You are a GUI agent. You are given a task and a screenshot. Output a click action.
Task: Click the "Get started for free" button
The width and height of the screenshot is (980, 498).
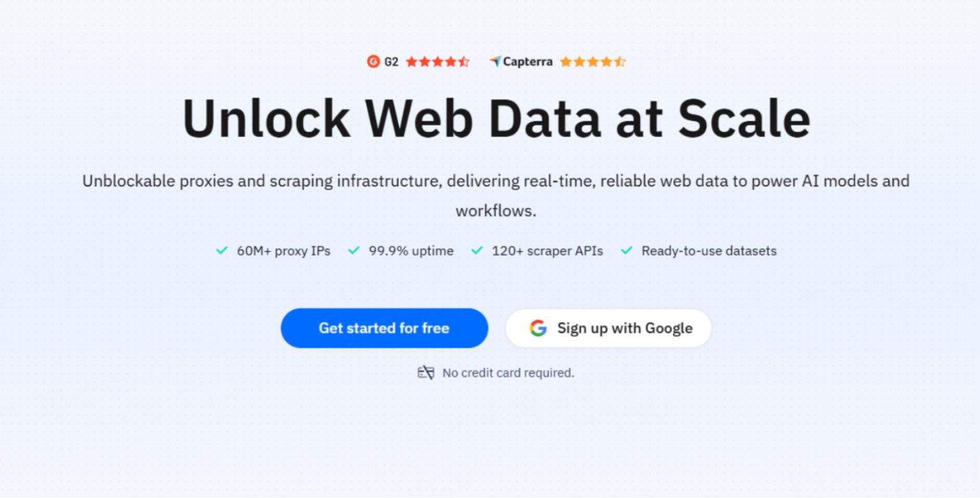tap(383, 328)
